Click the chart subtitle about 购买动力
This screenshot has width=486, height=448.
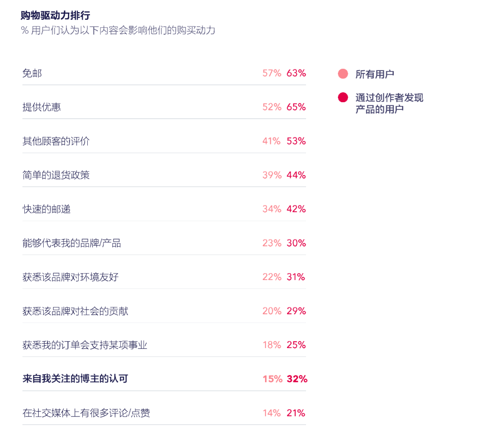118,31
